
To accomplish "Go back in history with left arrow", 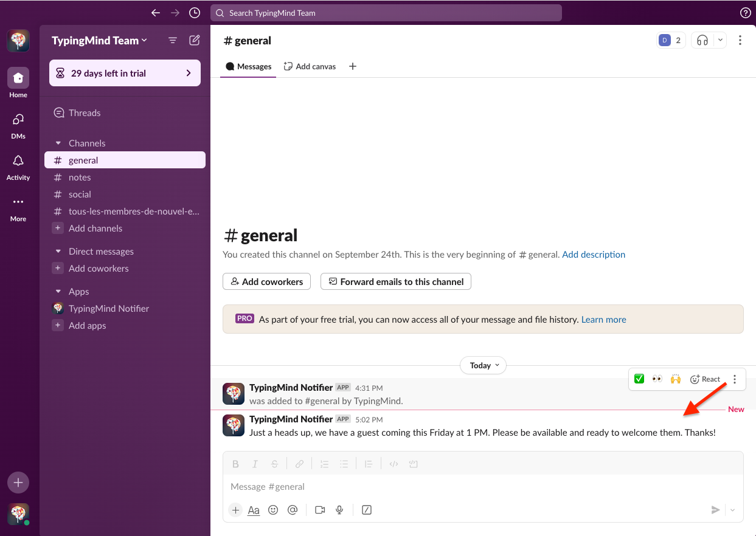I will [156, 13].
